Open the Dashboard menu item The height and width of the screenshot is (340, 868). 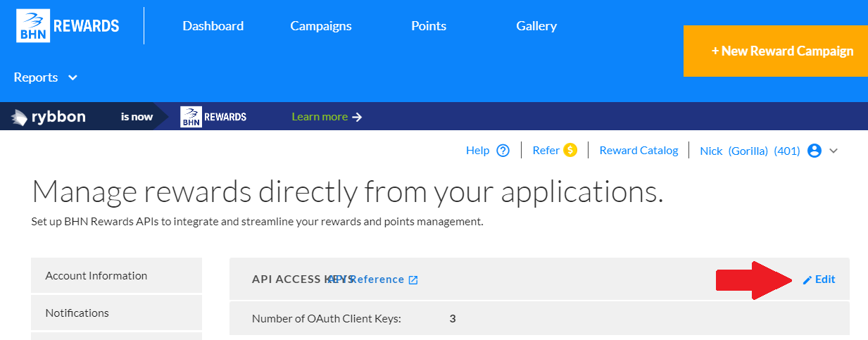pyautogui.click(x=213, y=26)
